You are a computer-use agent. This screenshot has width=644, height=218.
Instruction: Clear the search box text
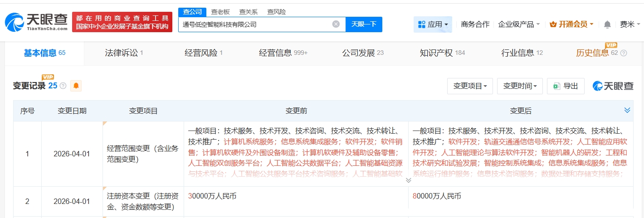click(336, 24)
